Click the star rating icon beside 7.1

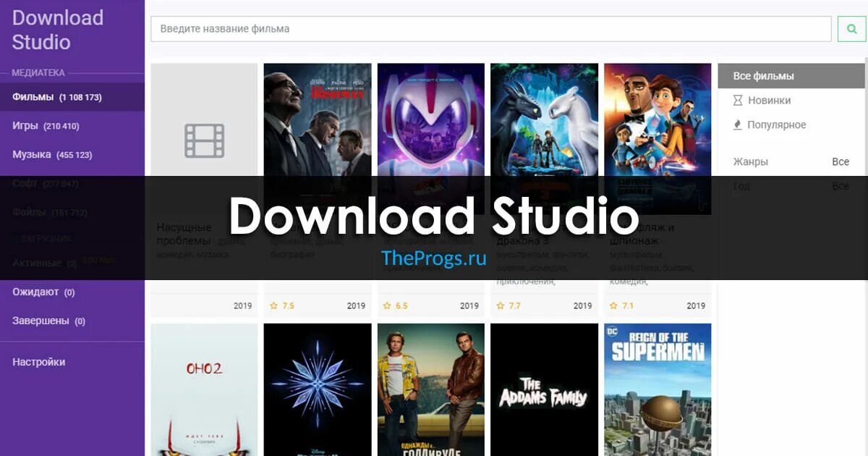(613, 306)
